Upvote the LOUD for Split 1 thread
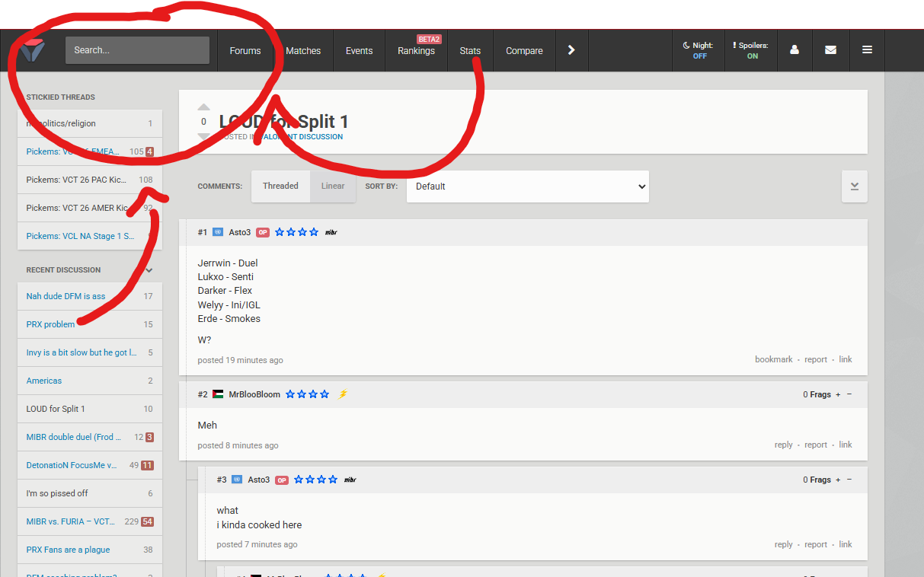924x577 pixels. pos(203,107)
